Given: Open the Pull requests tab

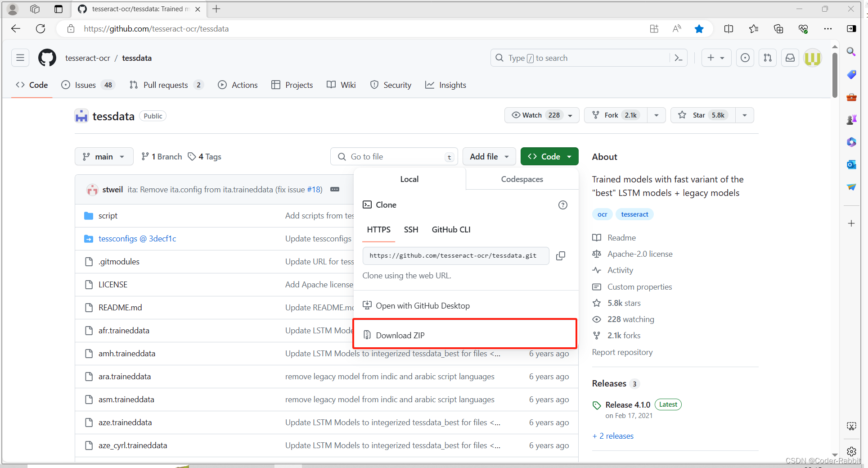Looking at the screenshot, I should (x=166, y=85).
